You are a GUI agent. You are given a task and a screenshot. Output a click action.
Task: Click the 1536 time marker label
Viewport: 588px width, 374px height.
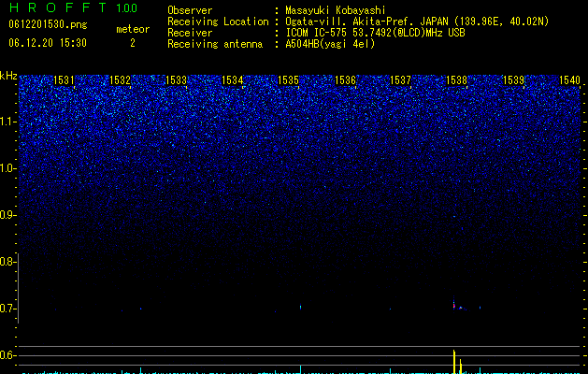(x=345, y=80)
